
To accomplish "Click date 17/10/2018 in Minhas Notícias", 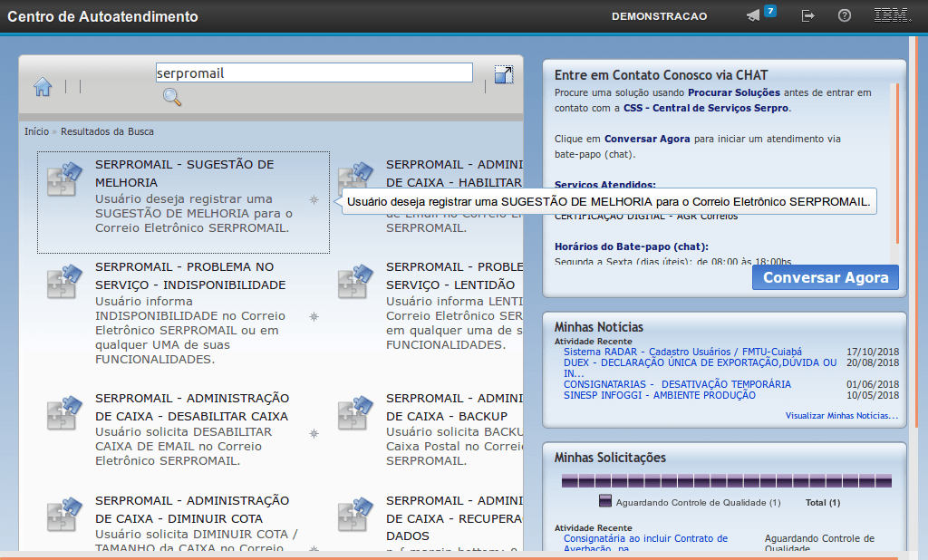I will [x=873, y=352].
